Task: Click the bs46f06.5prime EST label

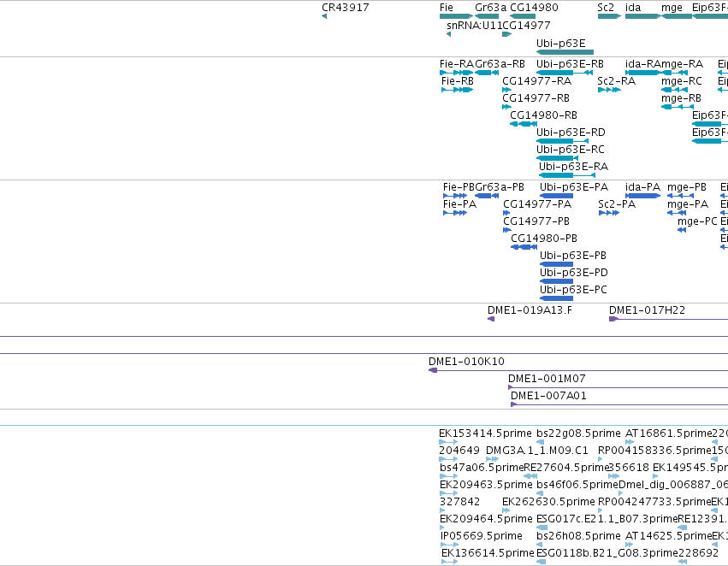Action: 577,486
